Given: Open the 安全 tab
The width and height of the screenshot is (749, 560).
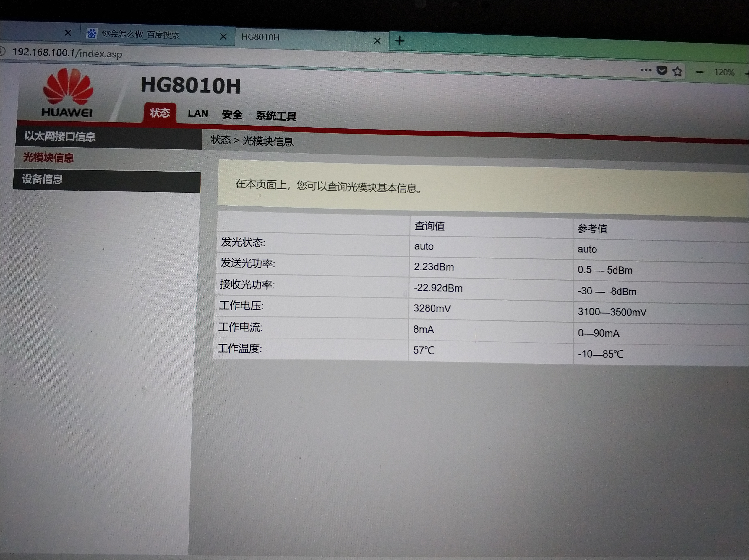Looking at the screenshot, I should 232,115.
